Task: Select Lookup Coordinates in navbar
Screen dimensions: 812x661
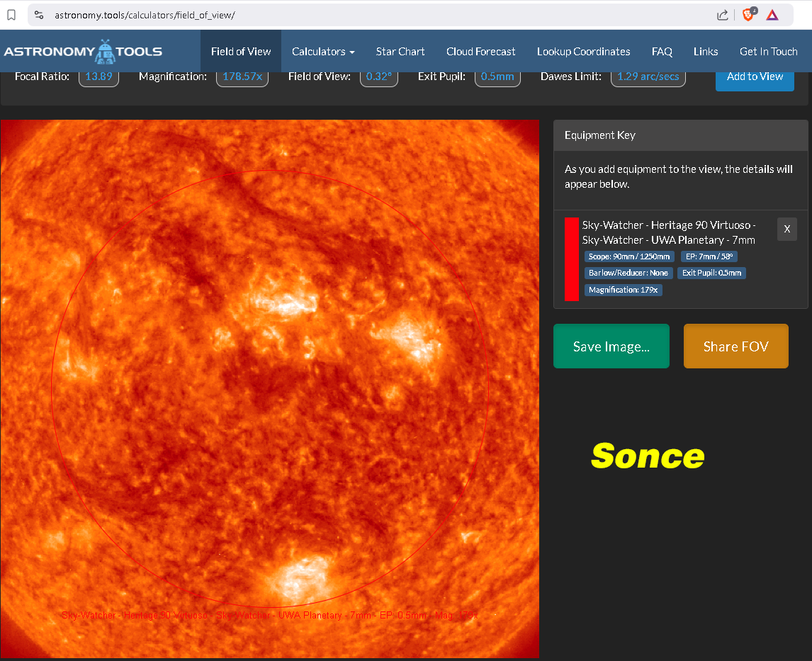Action: click(x=583, y=51)
